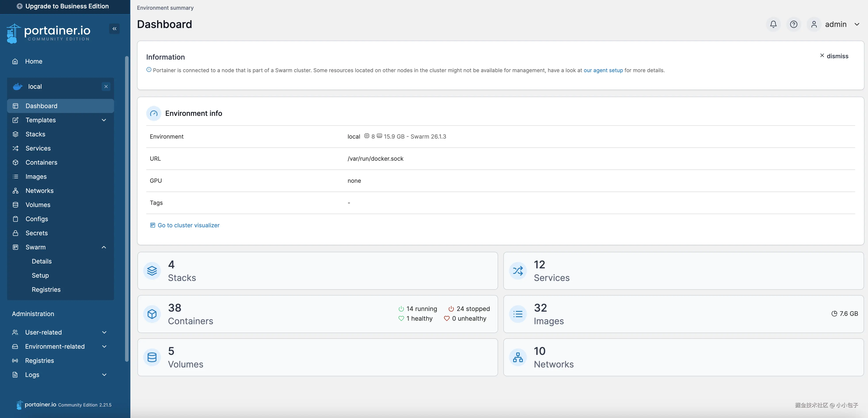Open the help question mark icon
The width and height of the screenshot is (868, 418).
pos(794,24)
